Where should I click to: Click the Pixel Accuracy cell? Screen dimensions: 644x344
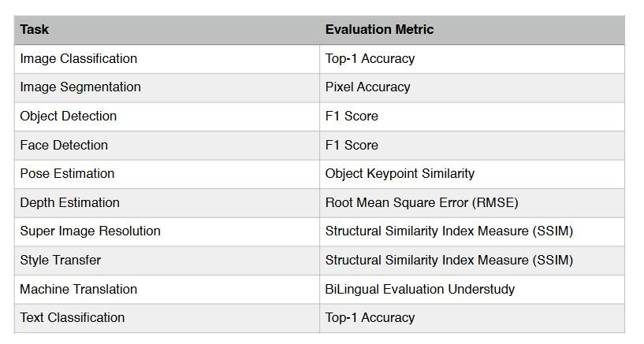coord(367,87)
